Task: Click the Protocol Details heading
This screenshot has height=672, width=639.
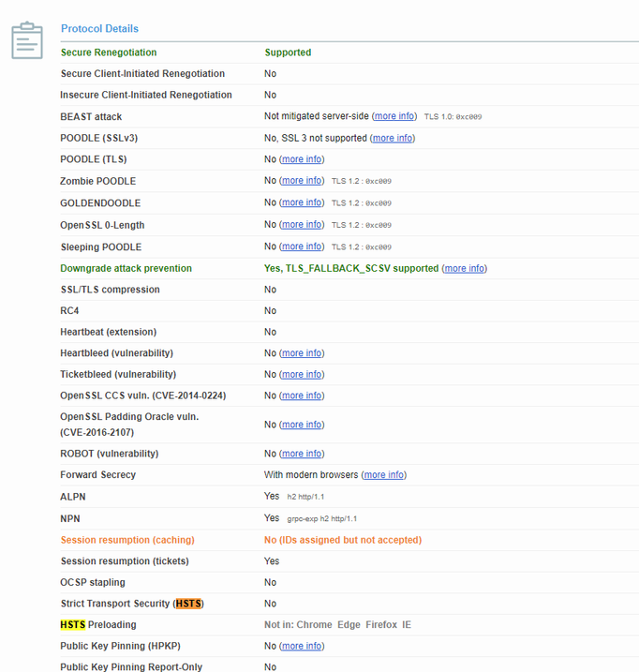Action: pos(99,29)
